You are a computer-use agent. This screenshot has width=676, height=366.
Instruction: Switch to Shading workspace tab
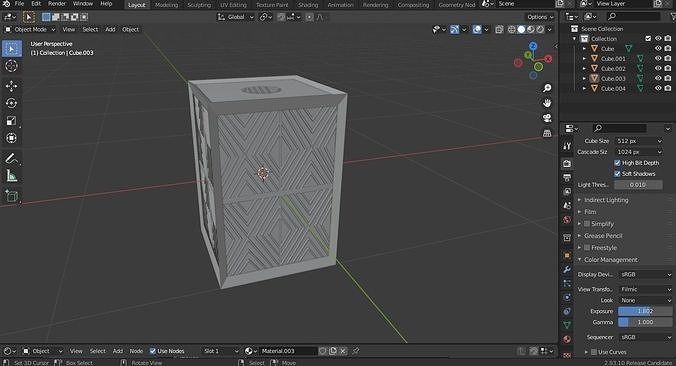pos(308,5)
